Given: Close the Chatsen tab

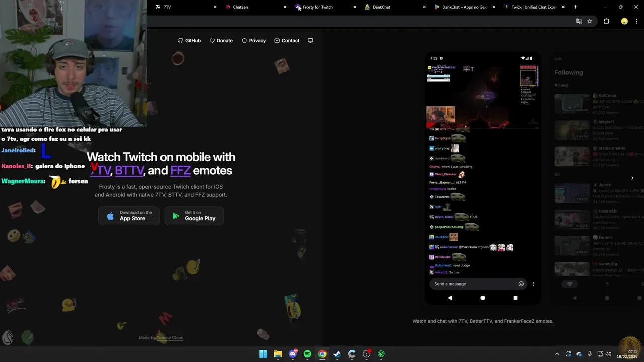Looking at the screenshot, I should [x=285, y=7].
